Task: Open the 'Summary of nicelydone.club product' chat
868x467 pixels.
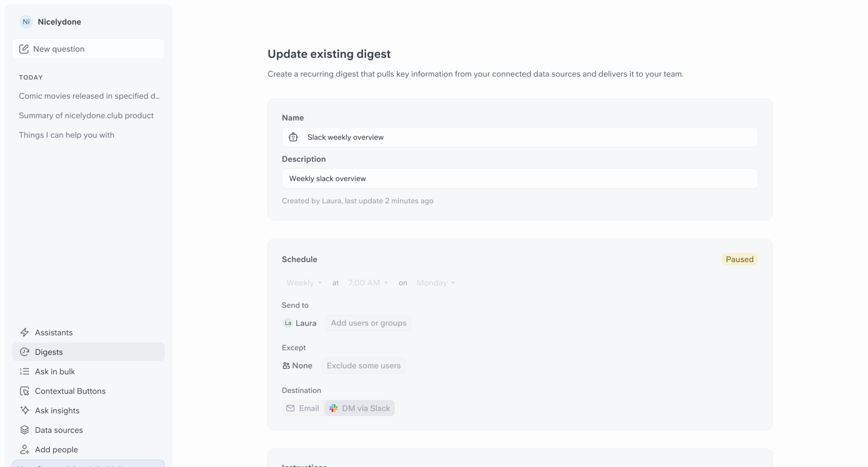Action: (x=86, y=115)
